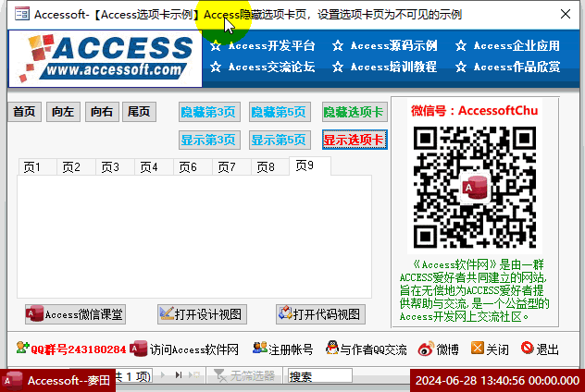
Task: Open the Access源码示例 link
Action: pos(393,46)
